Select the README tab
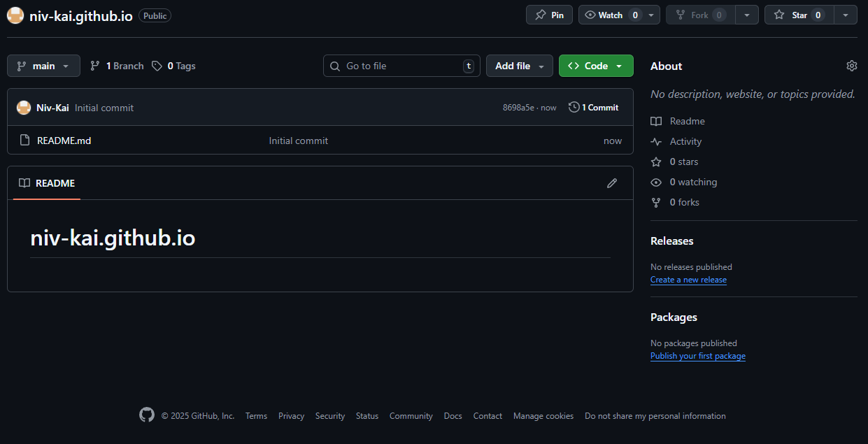Viewport: 868px width, 444px height. tap(47, 183)
